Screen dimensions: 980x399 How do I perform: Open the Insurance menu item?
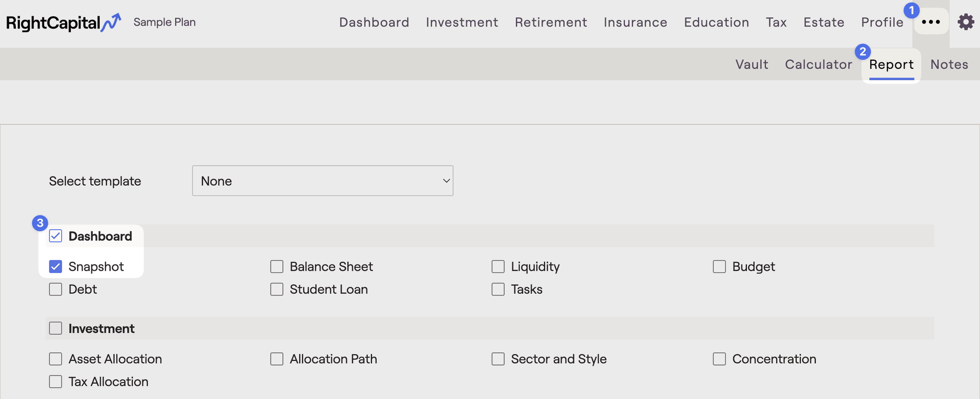[x=635, y=22]
